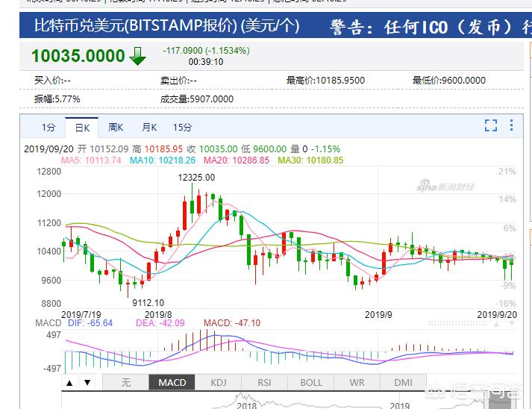Show the BOLL indicator

pyautogui.click(x=311, y=383)
